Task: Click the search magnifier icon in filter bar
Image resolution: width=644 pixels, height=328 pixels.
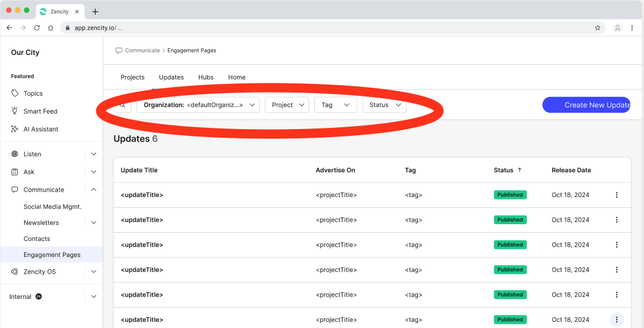Action: (122, 105)
